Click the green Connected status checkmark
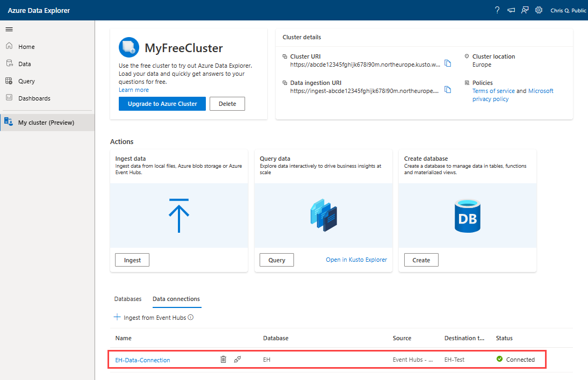The width and height of the screenshot is (588, 380). pyautogui.click(x=499, y=359)
